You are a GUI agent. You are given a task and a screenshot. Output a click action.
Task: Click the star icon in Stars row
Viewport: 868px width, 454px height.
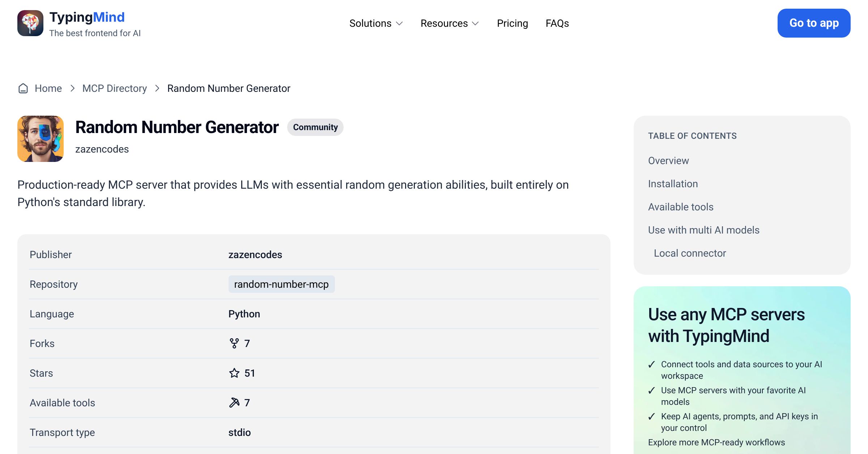click(x=234, y=373)
